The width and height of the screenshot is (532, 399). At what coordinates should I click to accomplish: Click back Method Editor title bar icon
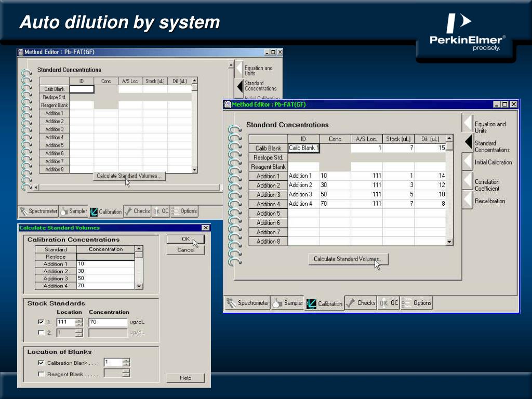pyautogui.click(x=21, y=52)
